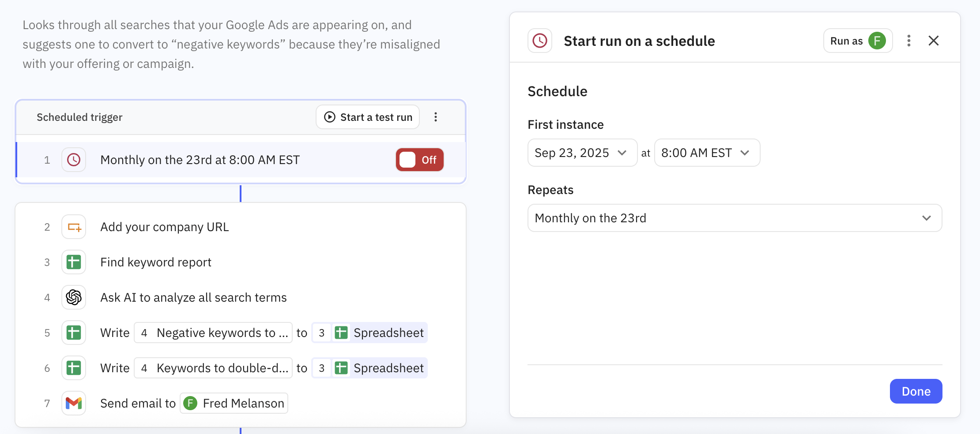Open the 8:00 AM EST time dropdown
The image size is (980, 434).
coord(707,153)
